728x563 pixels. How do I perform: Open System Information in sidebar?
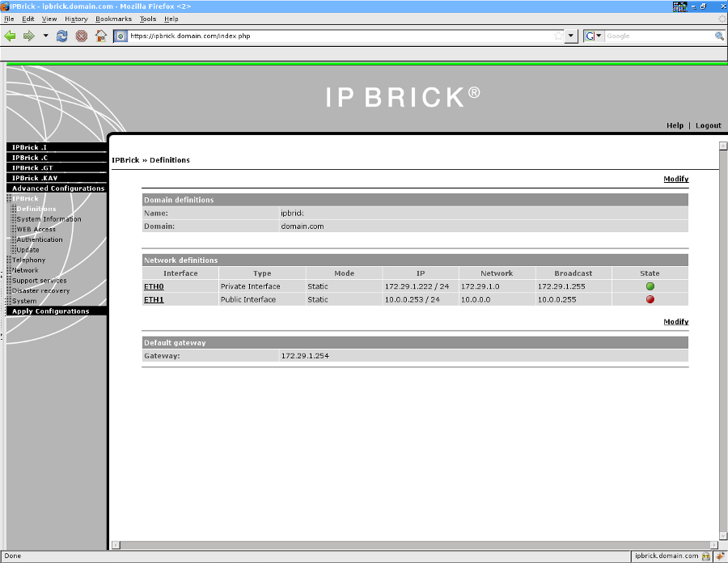(x=49, y=219)
